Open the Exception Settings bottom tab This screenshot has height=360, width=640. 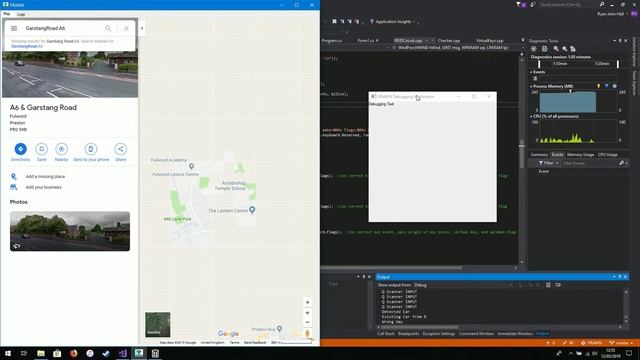(439, 333)
